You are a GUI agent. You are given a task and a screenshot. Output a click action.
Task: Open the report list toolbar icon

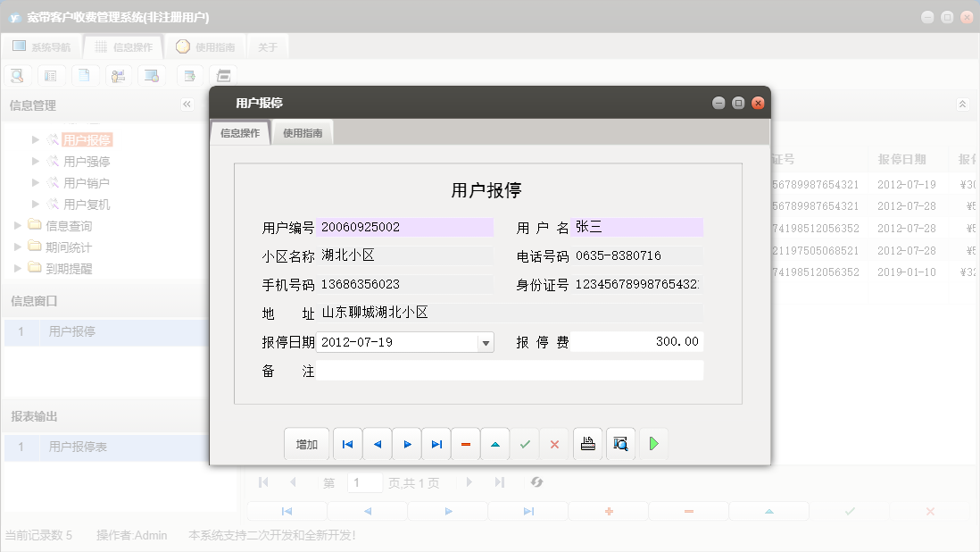tap(50, 75)
